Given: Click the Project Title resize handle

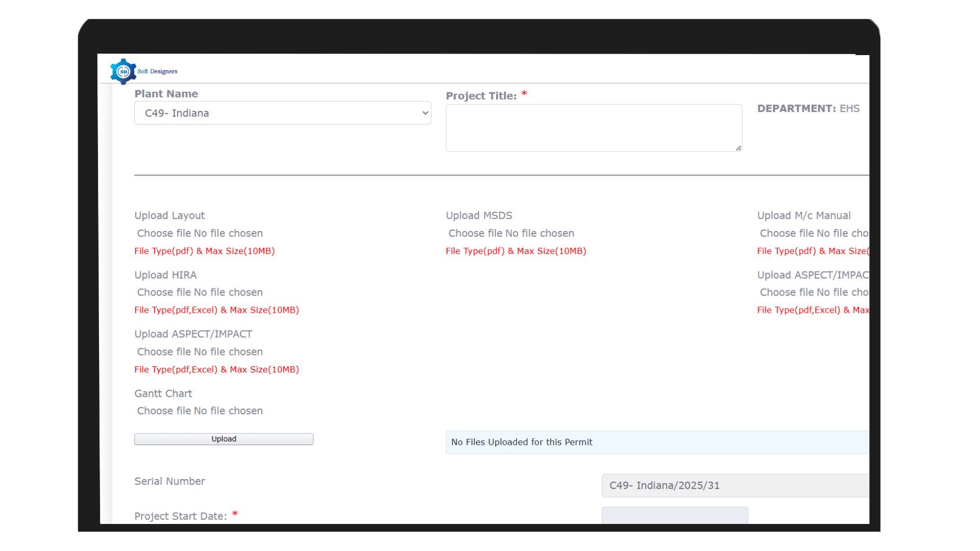Looking at the screenshot, I should (x=738, y=148).
